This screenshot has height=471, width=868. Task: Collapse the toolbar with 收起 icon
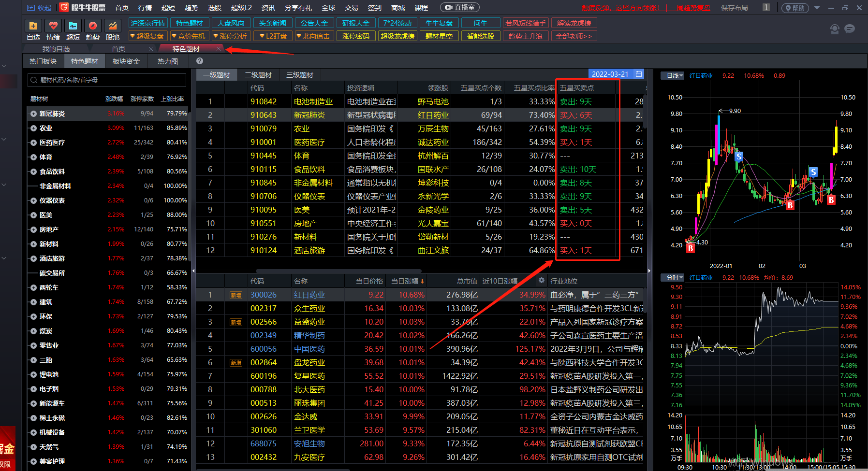coord(39,8)
